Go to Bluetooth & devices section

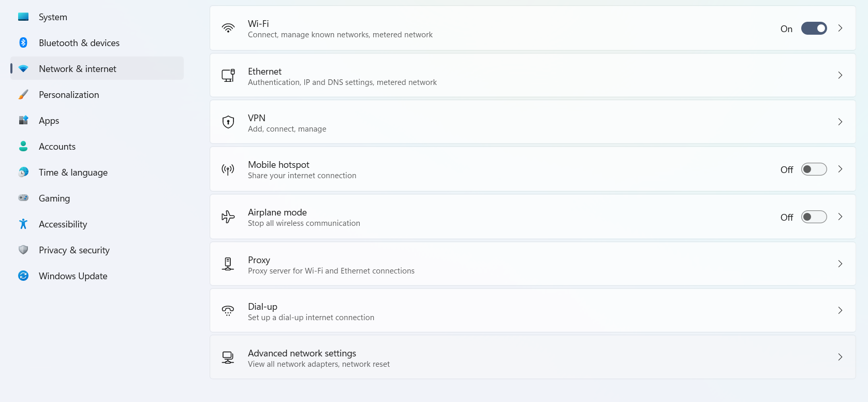coord(79,43)
